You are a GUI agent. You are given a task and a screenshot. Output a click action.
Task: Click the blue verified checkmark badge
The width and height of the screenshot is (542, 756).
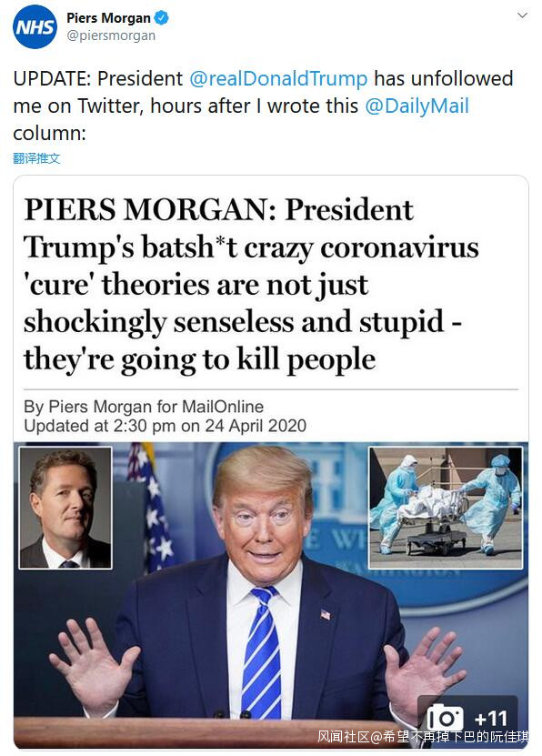tap(161, 18)
